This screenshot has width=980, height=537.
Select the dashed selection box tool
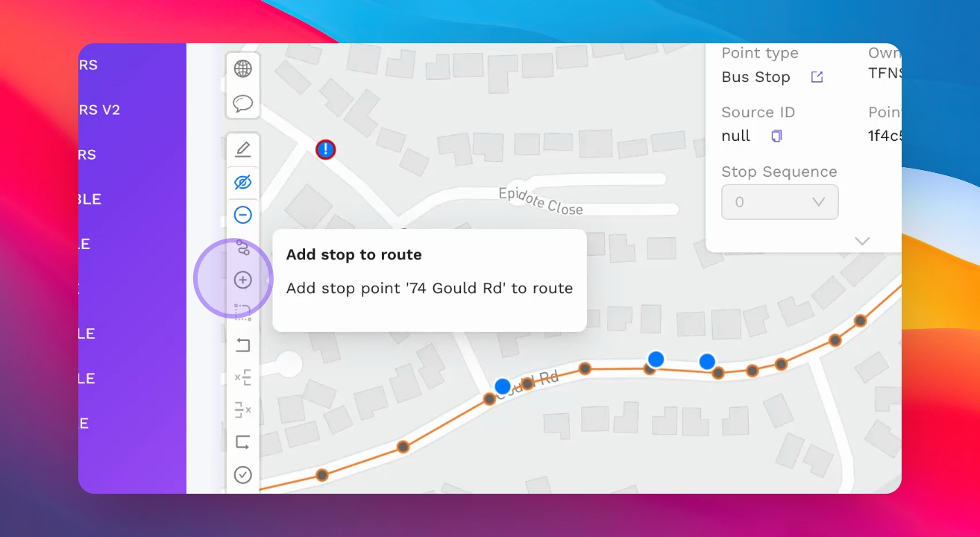pyautogui.click(x=243, y=312)
